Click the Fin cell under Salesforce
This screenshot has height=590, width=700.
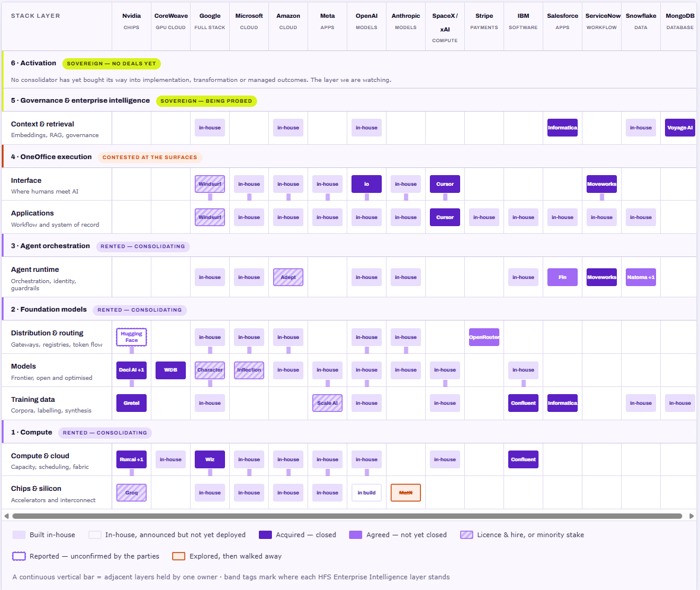tap(562, 277)
